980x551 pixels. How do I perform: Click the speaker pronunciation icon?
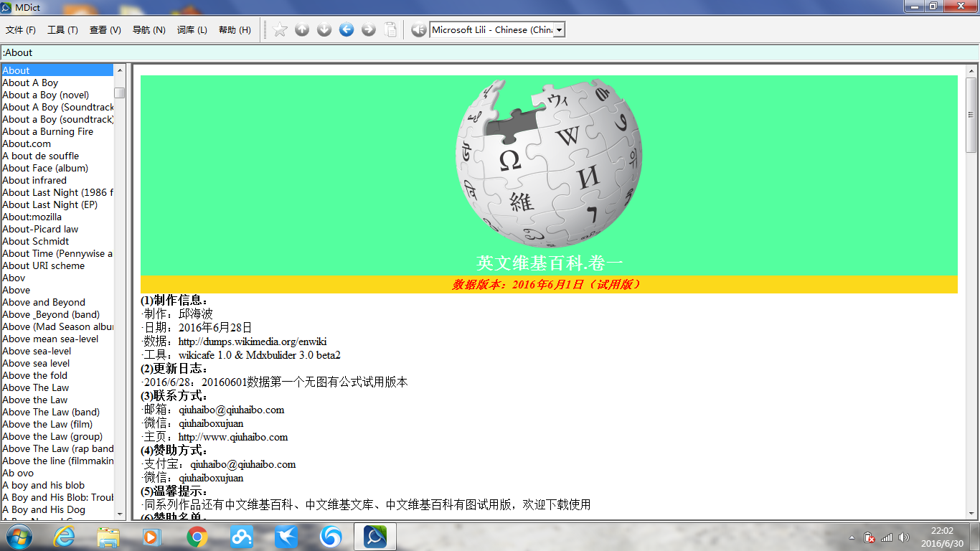(x=419, y=29)
